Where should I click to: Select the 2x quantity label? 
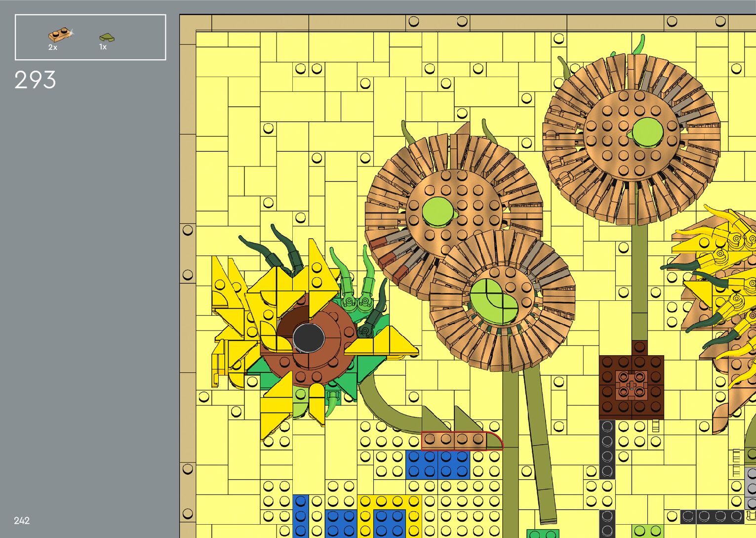coord(53,47)
